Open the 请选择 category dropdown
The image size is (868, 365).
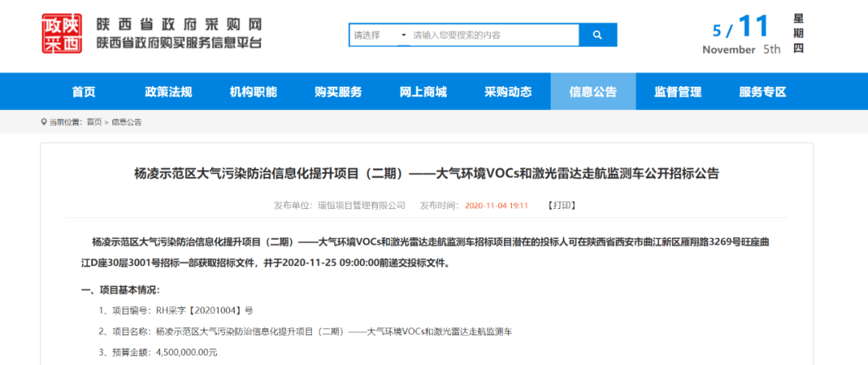[x=379, y=35]
